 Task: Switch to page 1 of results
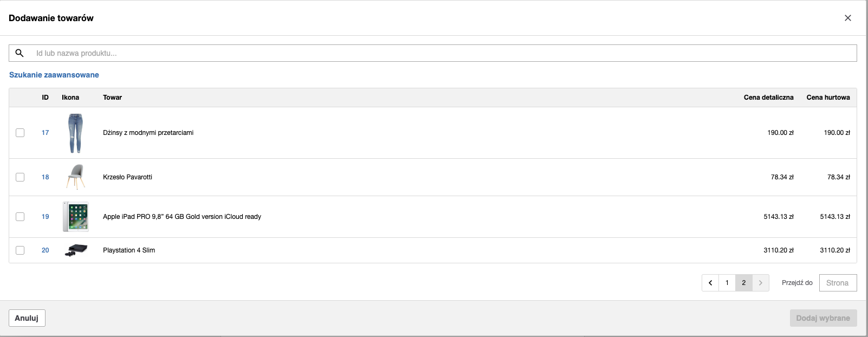(x=727, y=283)
